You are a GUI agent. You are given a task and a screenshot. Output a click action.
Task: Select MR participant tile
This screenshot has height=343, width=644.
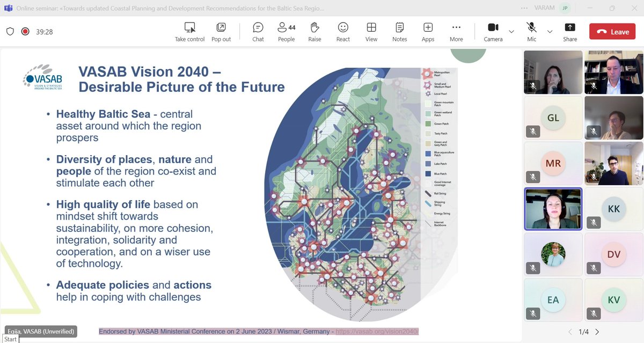tap(553, 163)
